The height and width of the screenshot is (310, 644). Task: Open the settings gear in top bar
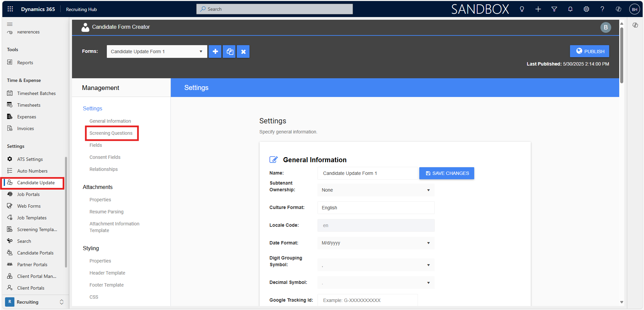click(x=586, y=9)
